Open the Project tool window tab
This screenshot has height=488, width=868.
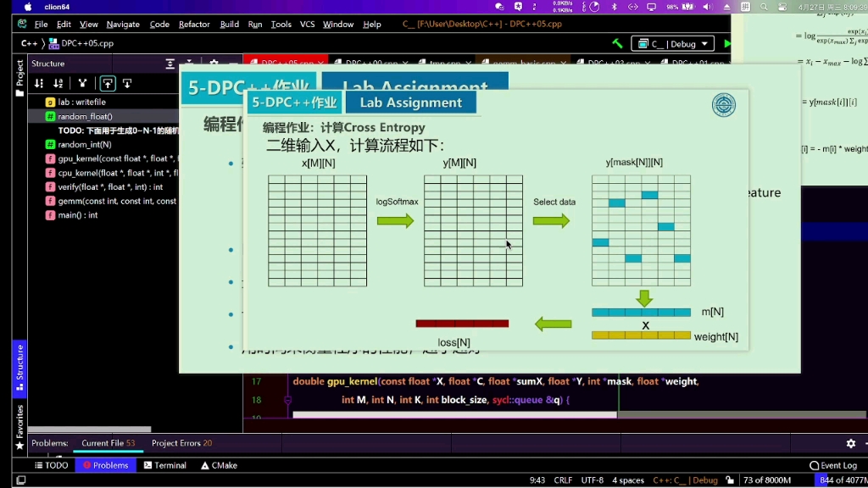[19, 77]
